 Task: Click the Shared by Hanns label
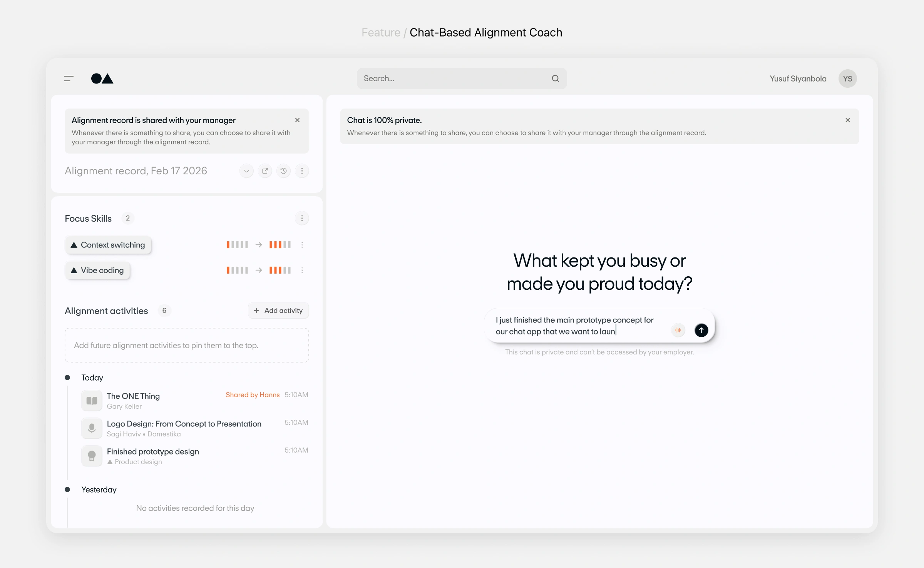click(x=253, y=395)
